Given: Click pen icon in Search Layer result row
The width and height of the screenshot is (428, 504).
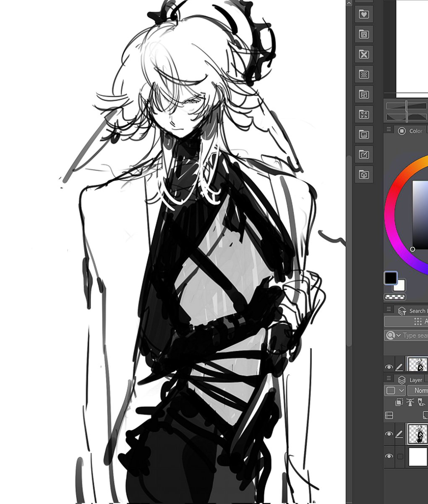Looking at the screenshot, I should click(x=399, y=367).
